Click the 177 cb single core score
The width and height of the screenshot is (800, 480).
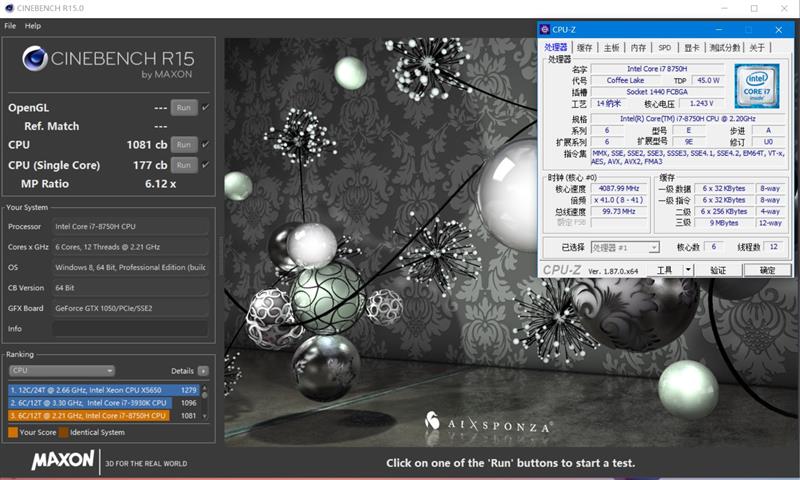(150, 165)
